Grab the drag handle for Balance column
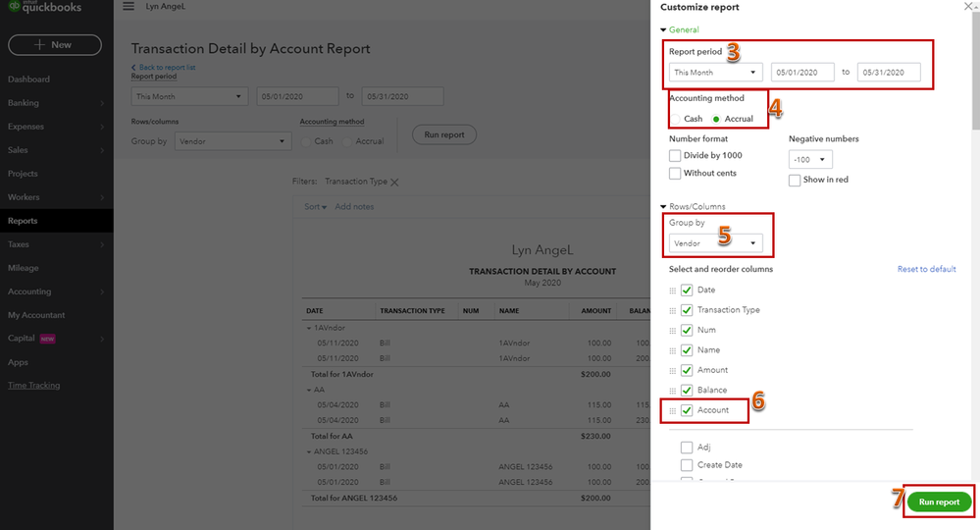 tap(673, 391)
